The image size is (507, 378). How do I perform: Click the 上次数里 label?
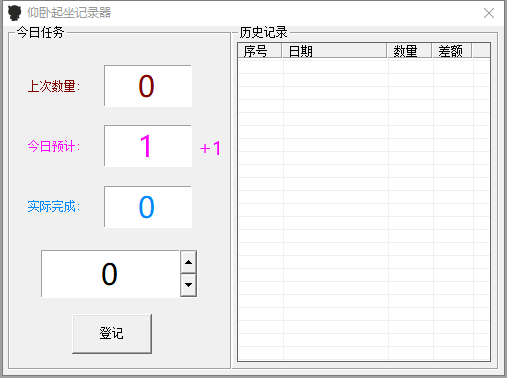54,86
